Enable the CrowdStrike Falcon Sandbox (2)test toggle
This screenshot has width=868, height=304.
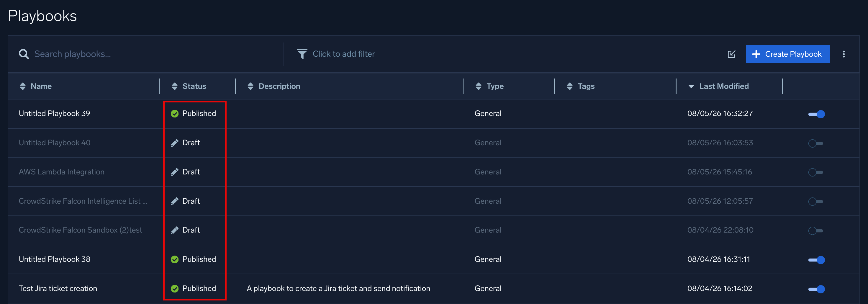pyautogui.click(x=815, y=231)
